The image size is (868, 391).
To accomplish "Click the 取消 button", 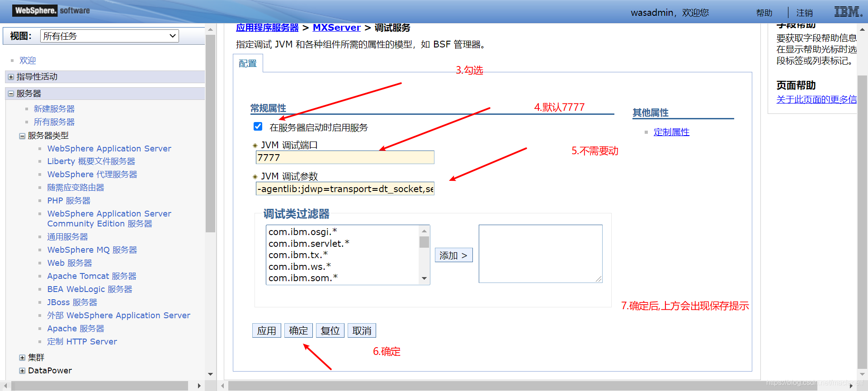I will (362, 330).
